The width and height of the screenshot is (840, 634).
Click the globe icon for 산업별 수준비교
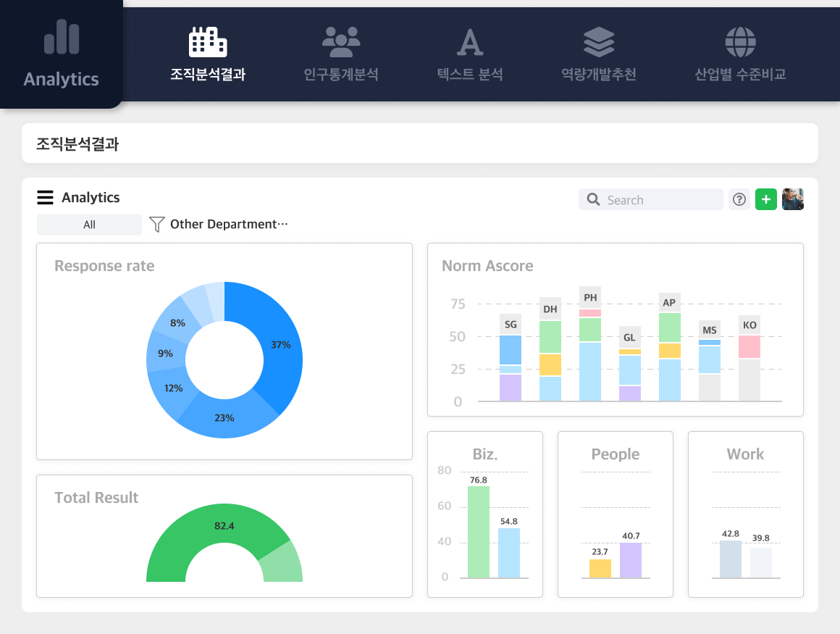click(x=740, y=42)
